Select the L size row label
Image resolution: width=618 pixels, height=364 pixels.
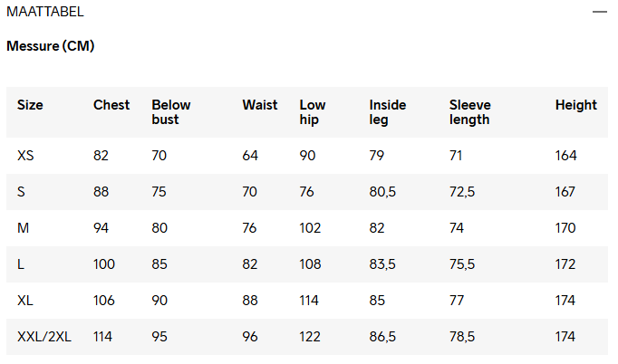[21, 264]
